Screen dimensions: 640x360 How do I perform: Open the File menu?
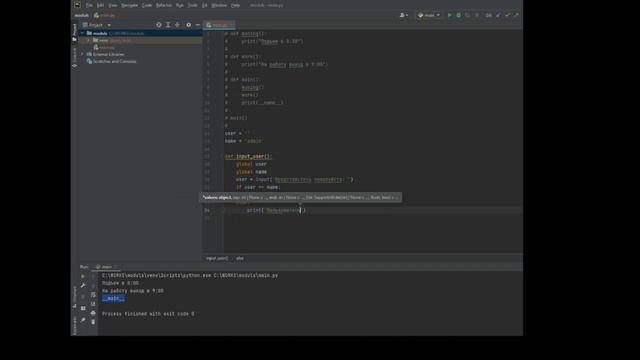89,5
